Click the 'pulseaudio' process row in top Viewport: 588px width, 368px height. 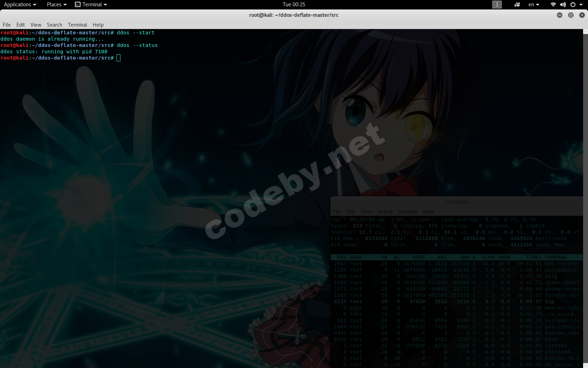pyautogui.click(x=456, y=270)
